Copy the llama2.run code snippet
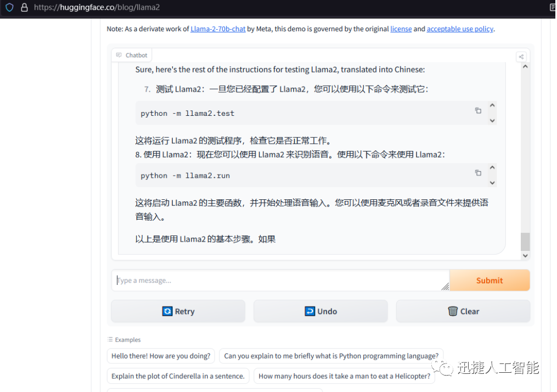The image size is (557, 392). pos(478,172)
